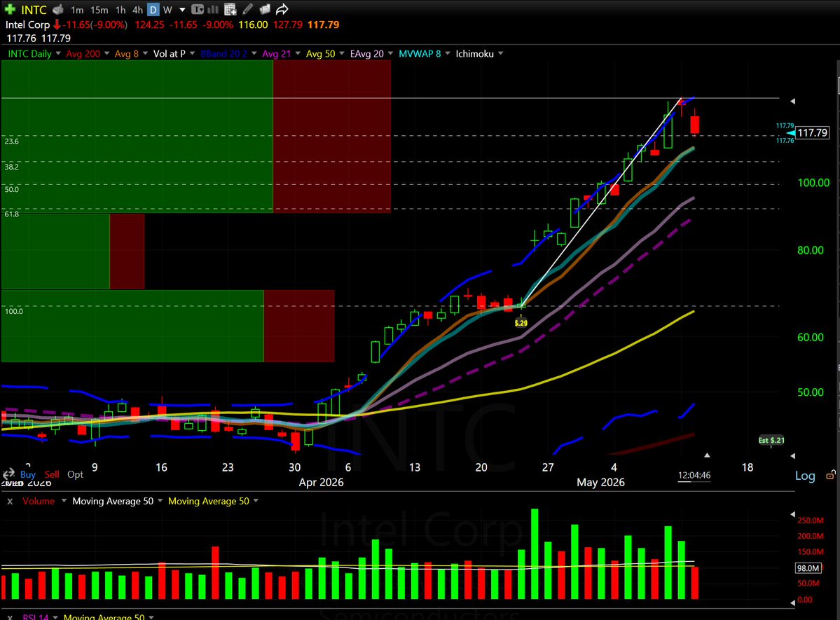Viewport: 840px width, 620px height.
Task: Click the 116.00 low price value
Action: [x=253, y=25]
